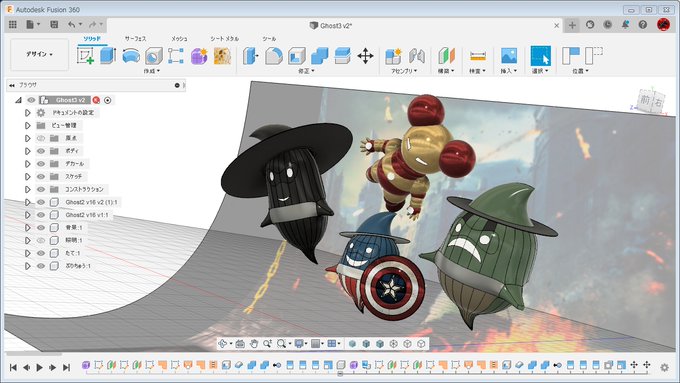Toggle visibility of 原点 folder
680x383 pixels.
pos(41,138)
